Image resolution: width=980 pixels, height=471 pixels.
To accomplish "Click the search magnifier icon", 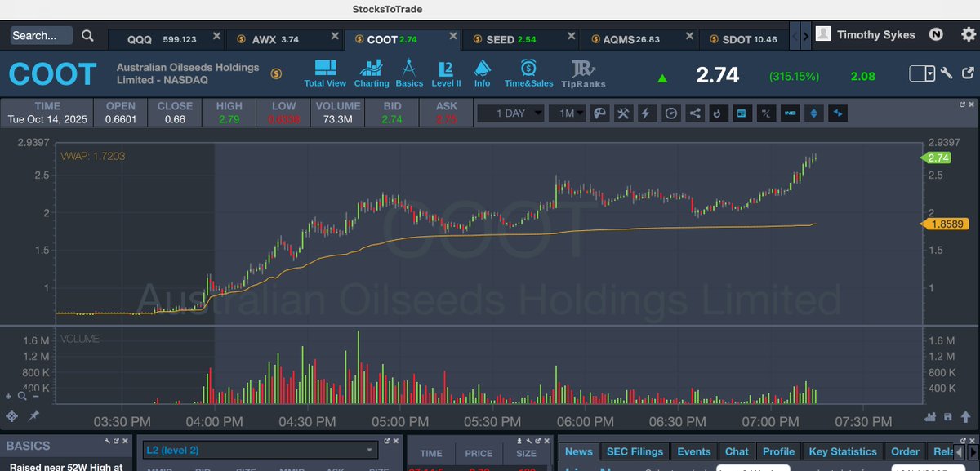I will pos(87,36).
